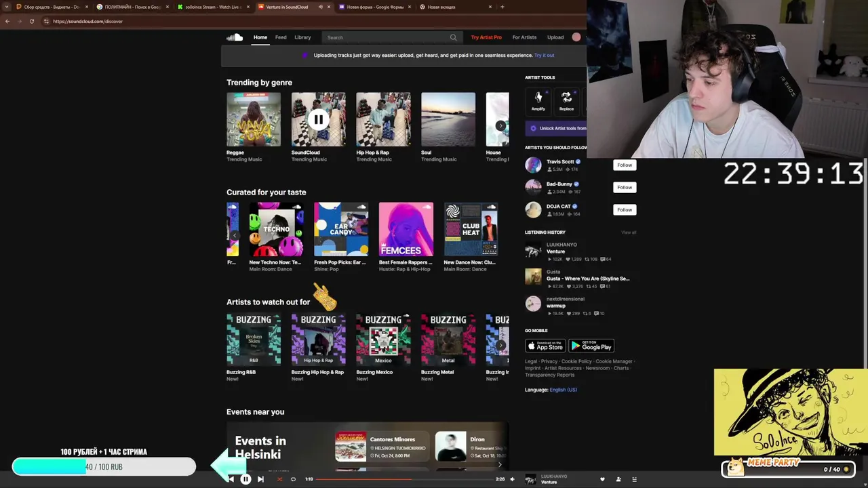Open the Soul trending music thumbnail
The width and height of the screenshot is (868, 488).
[x=448, y=119]
